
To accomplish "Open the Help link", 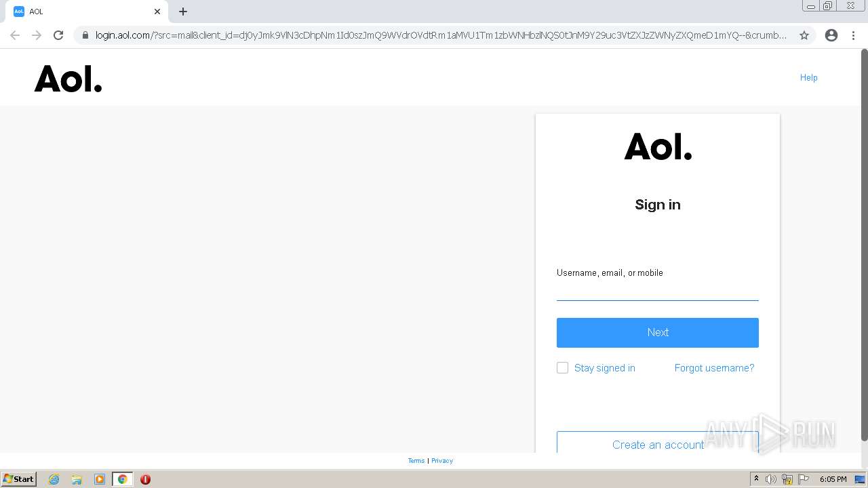I will [808, 77].
